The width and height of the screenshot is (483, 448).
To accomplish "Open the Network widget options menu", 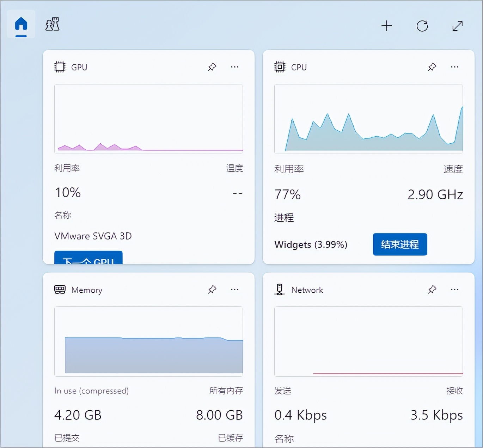I will 454,290.
